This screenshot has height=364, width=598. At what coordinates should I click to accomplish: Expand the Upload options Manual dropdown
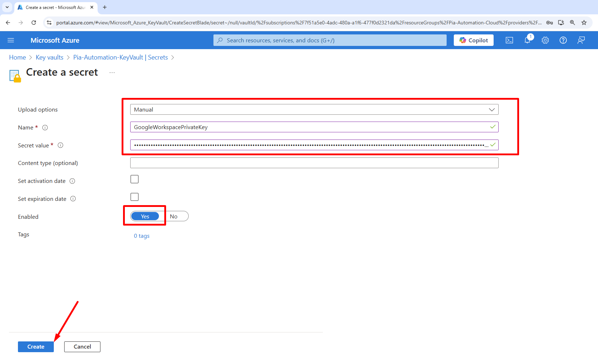[314, 109]
